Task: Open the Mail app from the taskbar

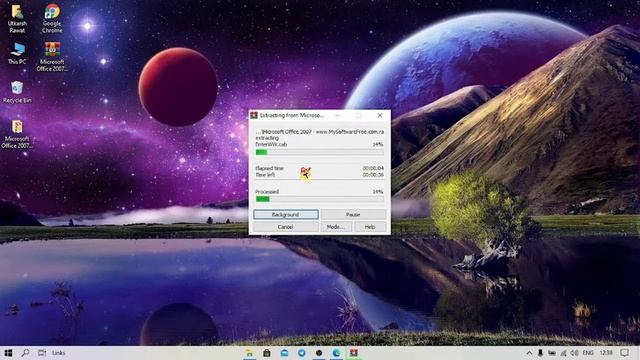Action: [284, 353]
